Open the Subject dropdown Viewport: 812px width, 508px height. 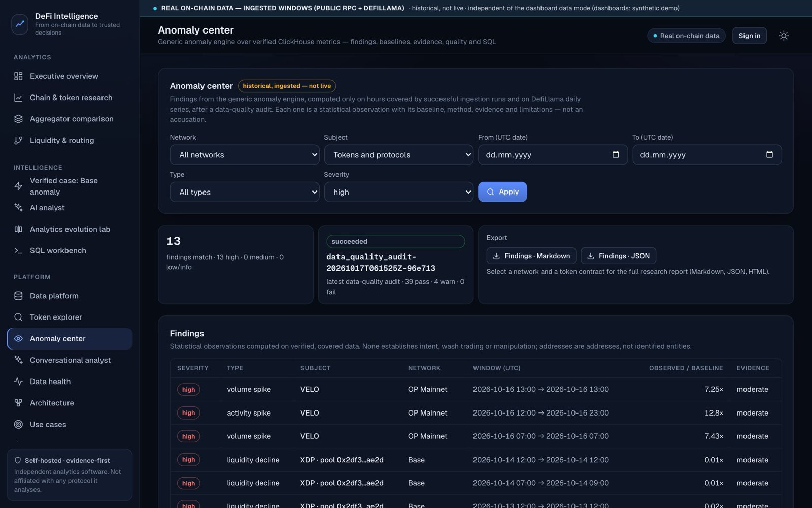coord(398,155)
